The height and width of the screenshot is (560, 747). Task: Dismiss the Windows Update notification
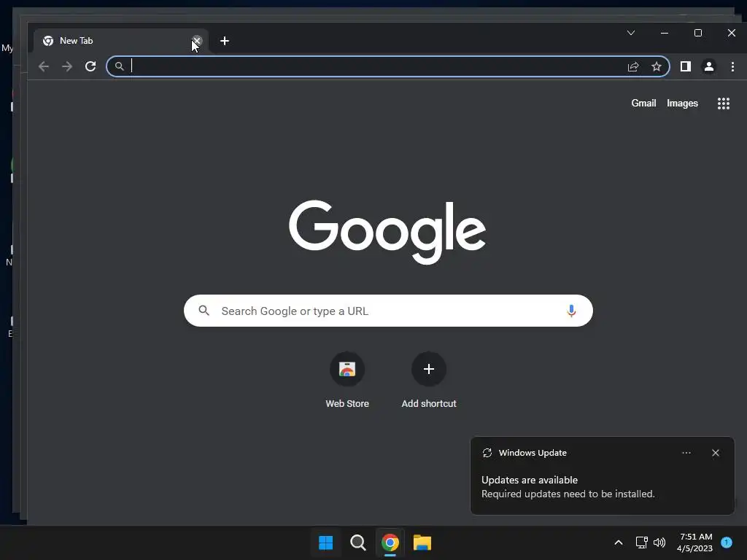click(x=716, y=453)
